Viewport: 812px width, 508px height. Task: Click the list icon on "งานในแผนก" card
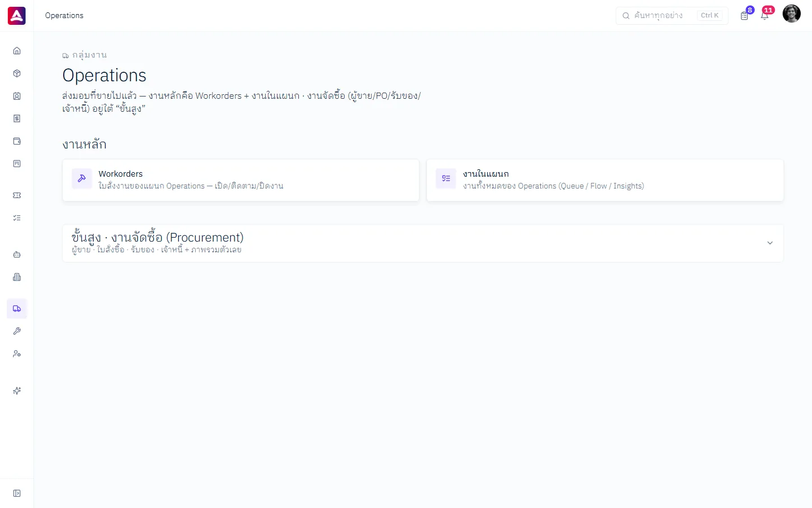[x=446, y=178]
